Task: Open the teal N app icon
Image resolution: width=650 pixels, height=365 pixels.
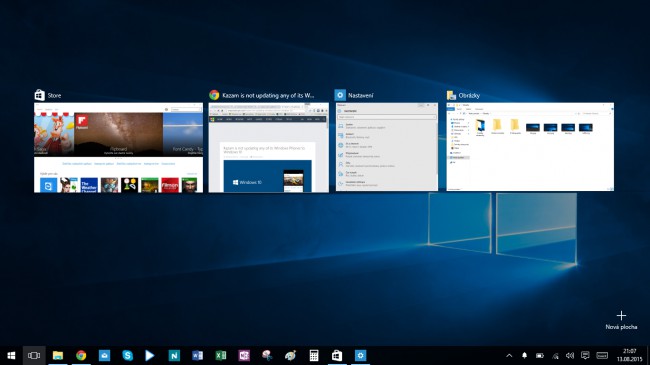Action: click(x=174, y=355)
